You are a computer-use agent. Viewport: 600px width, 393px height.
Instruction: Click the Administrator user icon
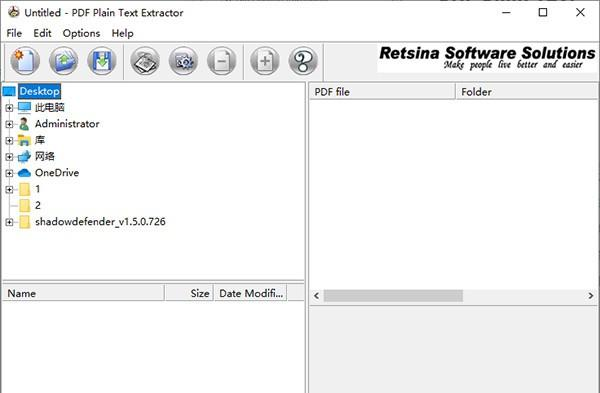(24, 124)
